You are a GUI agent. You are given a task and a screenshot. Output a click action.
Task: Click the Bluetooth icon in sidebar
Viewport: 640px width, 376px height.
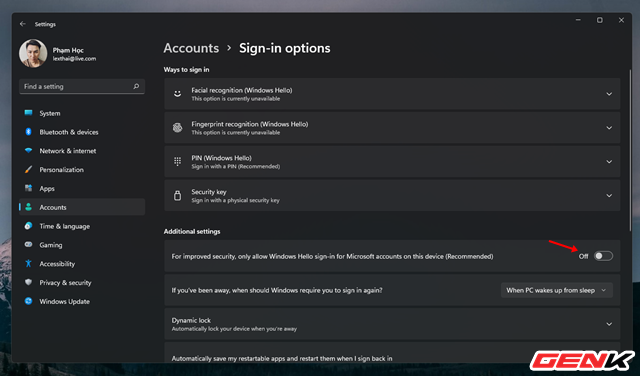28,131
